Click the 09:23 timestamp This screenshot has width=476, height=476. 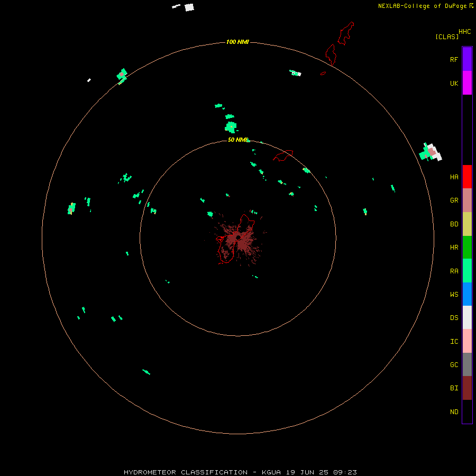(345, 472)
